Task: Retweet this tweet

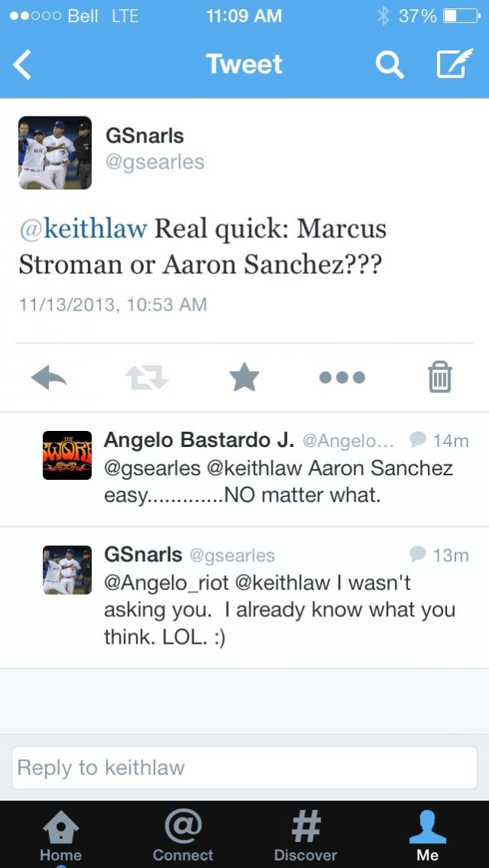Action: (x=146, y=377)
